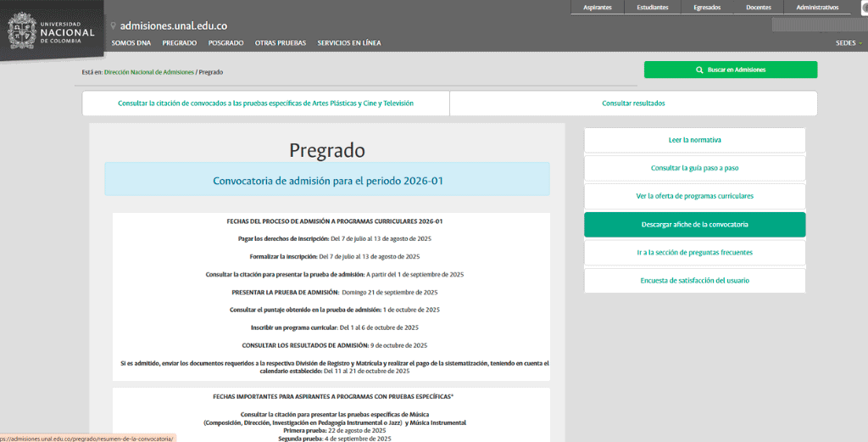The height and width of the screenshot is (442, 868).
Task: Open SERVICIOS EN LÍNEA menu
Action: click(x=348, y=42)
